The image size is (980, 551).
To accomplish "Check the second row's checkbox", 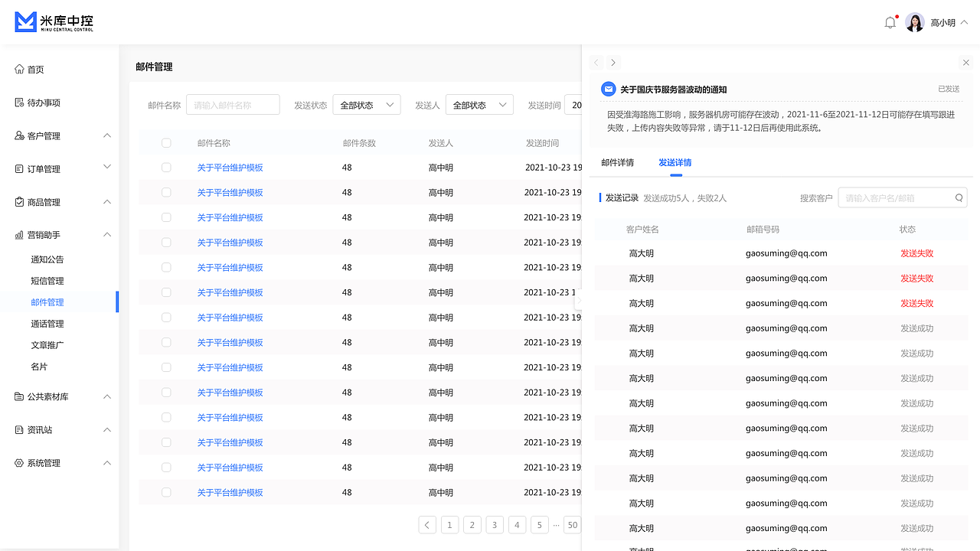I will click(x=166, y=193).
